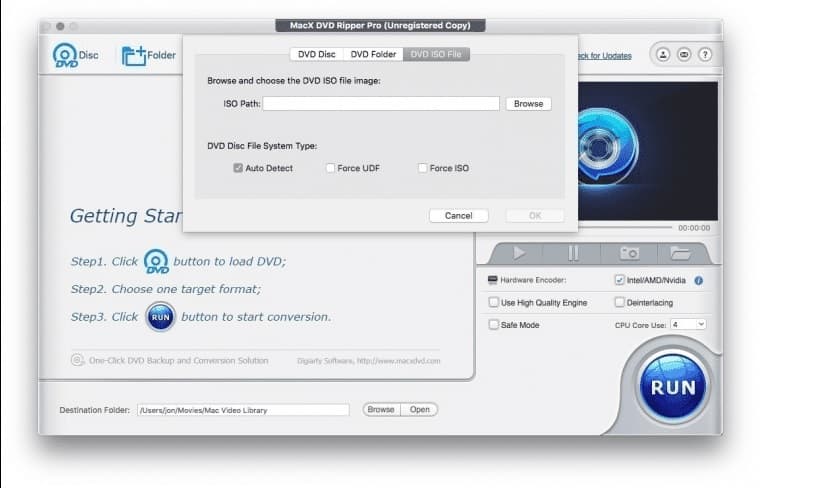
Task: Switch to the DVD Disc tab
Action: point(317,54)
